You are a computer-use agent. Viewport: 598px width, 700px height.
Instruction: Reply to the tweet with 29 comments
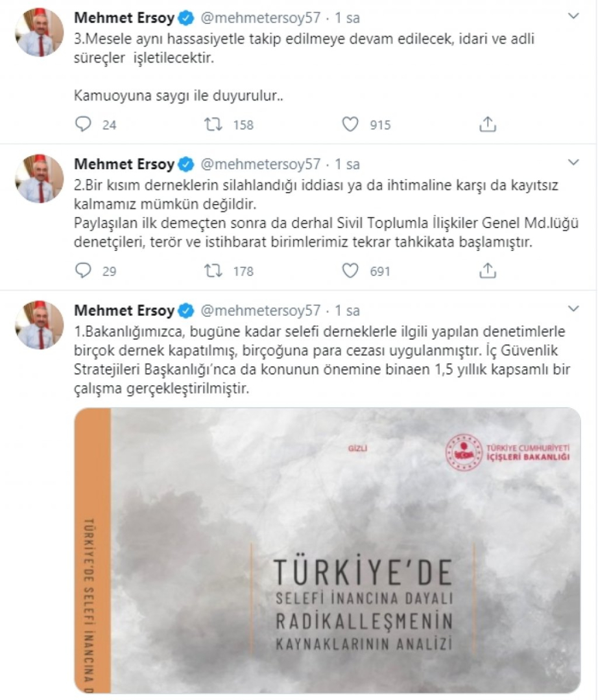83,270
